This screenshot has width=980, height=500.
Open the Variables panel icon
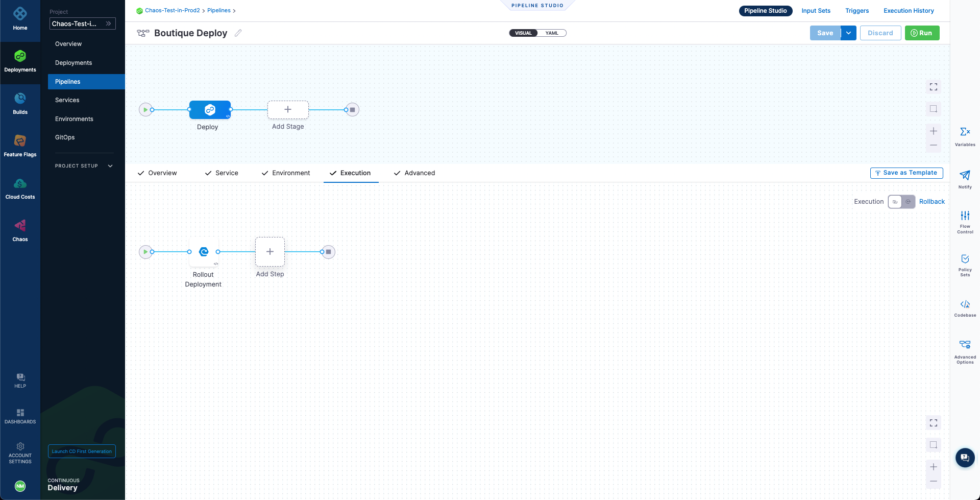pos(965,135)
